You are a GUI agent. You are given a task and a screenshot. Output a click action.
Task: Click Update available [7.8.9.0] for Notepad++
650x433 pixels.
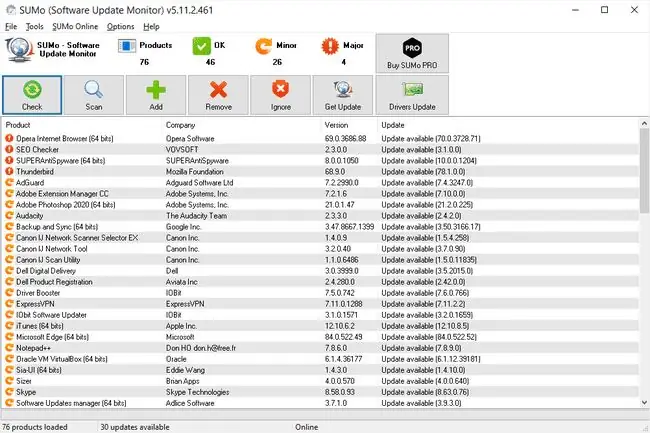point(421,348)
